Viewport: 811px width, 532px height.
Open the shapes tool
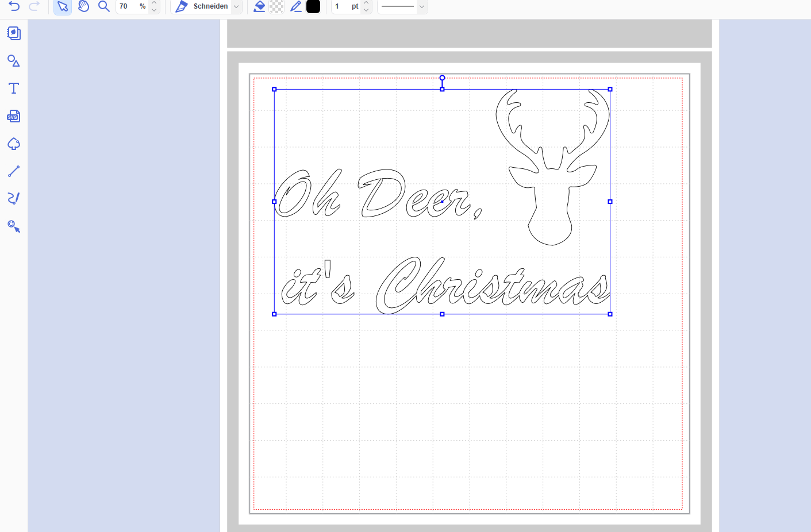(14, 61)
